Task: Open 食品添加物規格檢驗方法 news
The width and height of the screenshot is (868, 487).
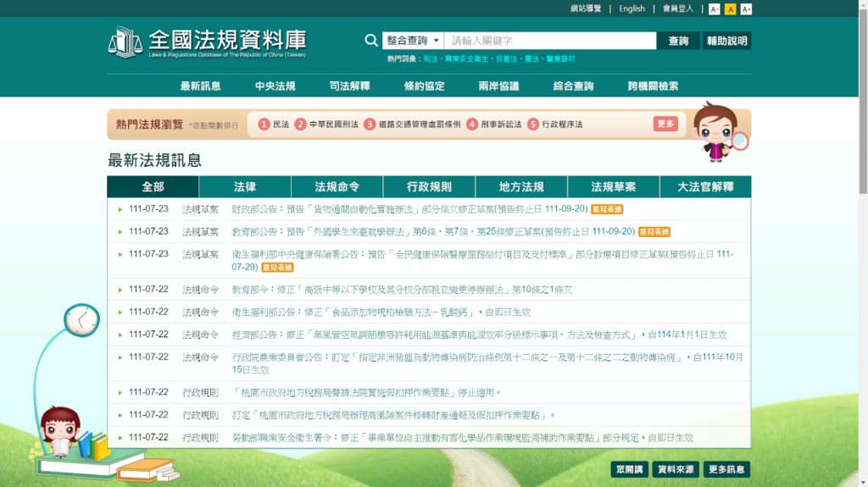Action: tap(381, 313)
